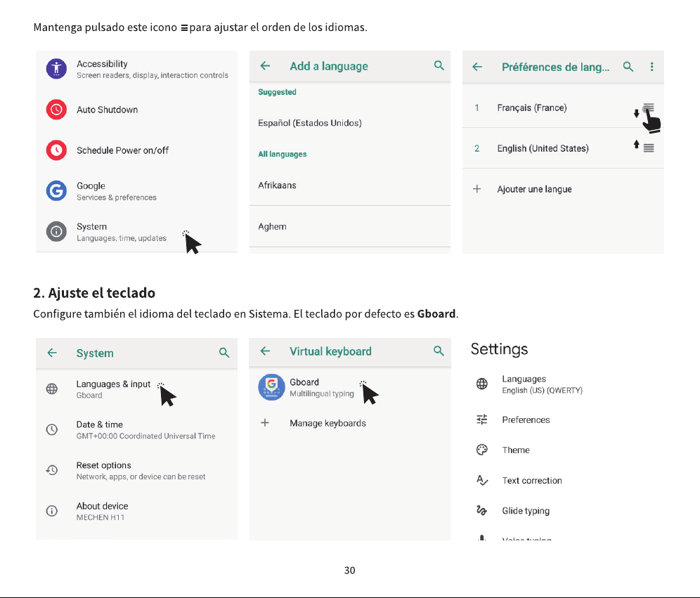Go back from System screen

coord(52,353)
